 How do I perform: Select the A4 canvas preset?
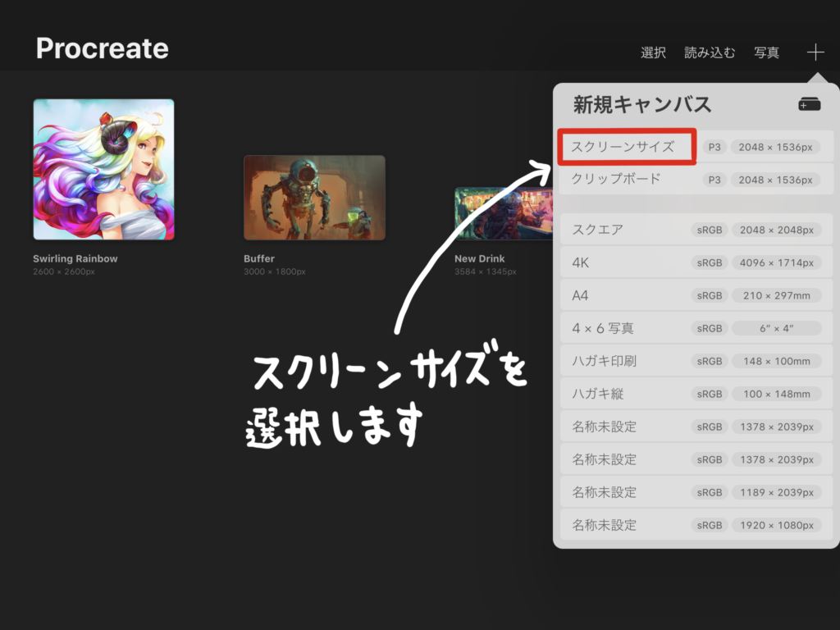(696, 295)
